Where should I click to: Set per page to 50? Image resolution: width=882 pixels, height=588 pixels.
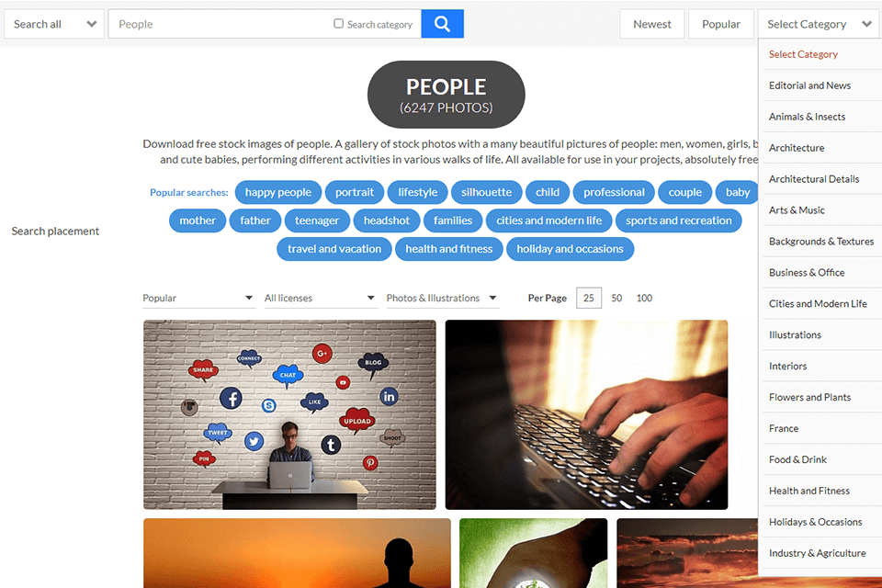click(616, 299)
